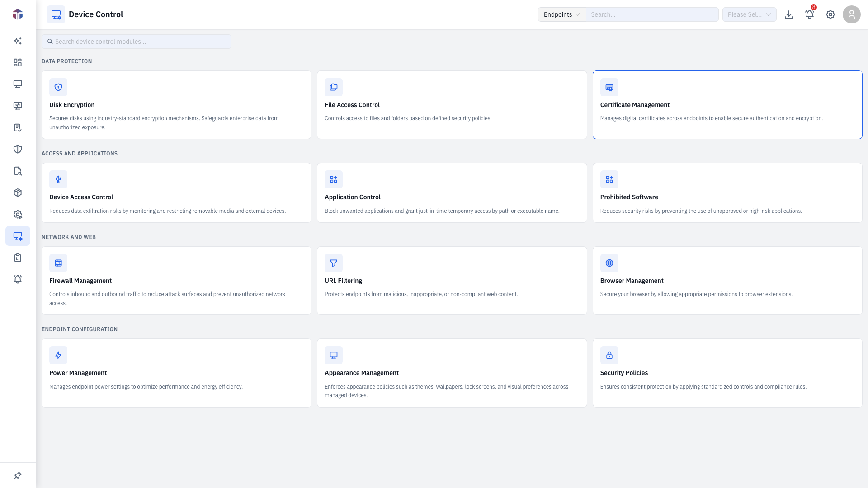Open URL Filtering module
Viewport: 868px width, 488px height.
[452, 281]
